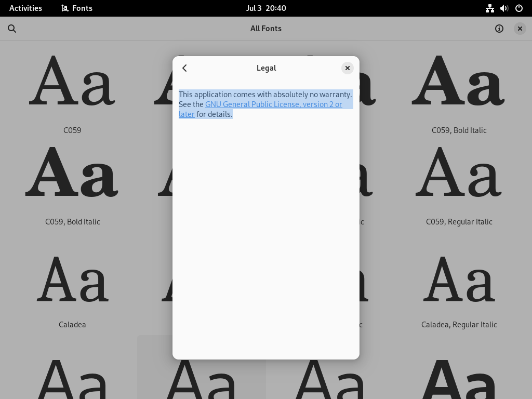Screen dimensions: 532x399
Task: Click the "All Fonts" window title
Action: pos(266,29)
